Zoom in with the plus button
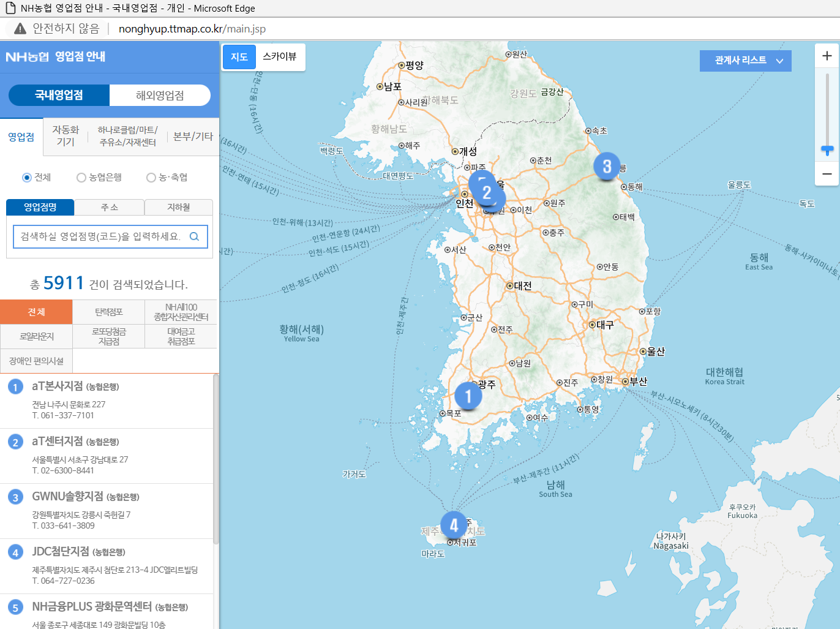Image resolution: width=840 pixels, height=629 pixels. [827, 56]
